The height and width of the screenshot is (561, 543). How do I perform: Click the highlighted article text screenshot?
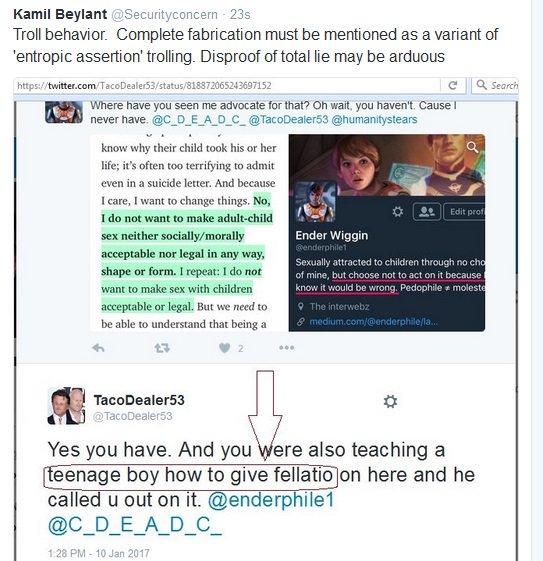point(188,233)
